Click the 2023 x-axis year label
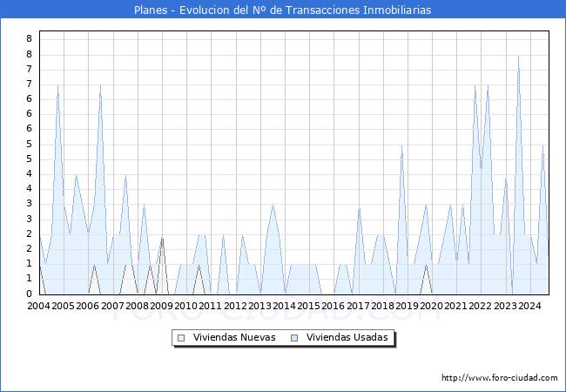The height and width of the screenshot is (392, 566). click(x=505, y=306)
